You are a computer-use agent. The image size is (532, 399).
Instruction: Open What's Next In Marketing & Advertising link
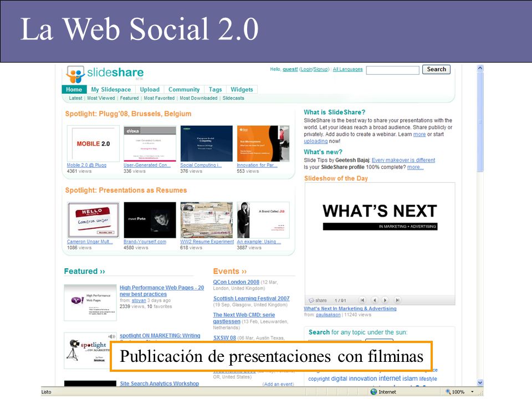click(350, 309)
